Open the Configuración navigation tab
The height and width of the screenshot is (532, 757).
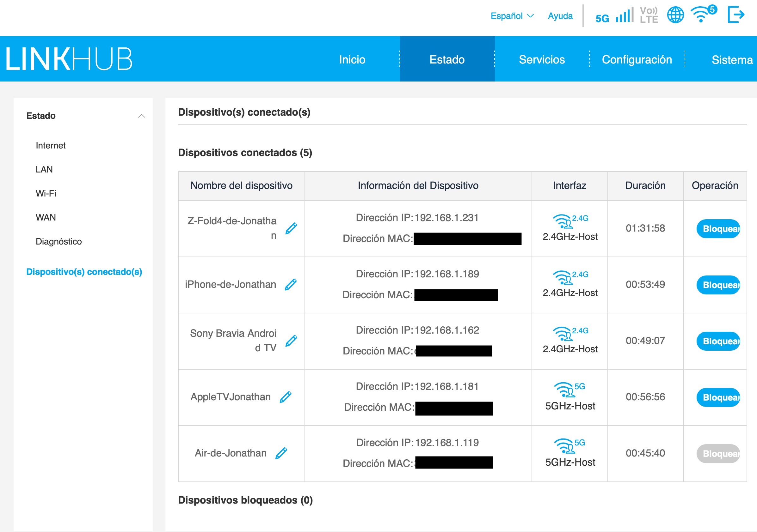[x=637, y=60]
